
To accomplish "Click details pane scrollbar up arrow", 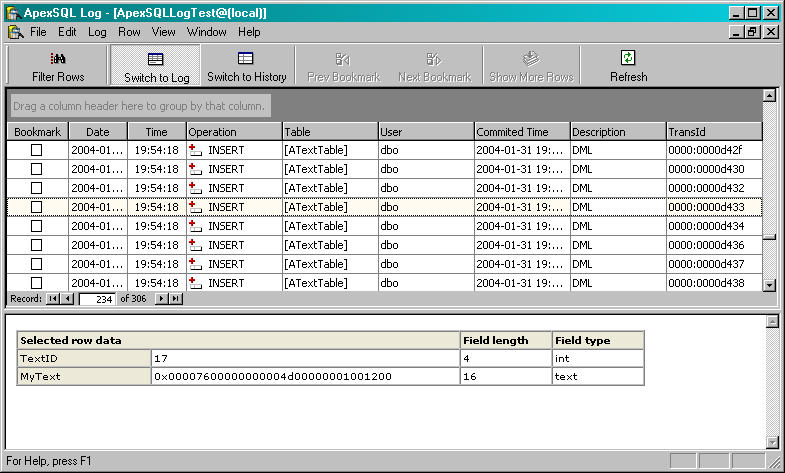I will 772,321.
